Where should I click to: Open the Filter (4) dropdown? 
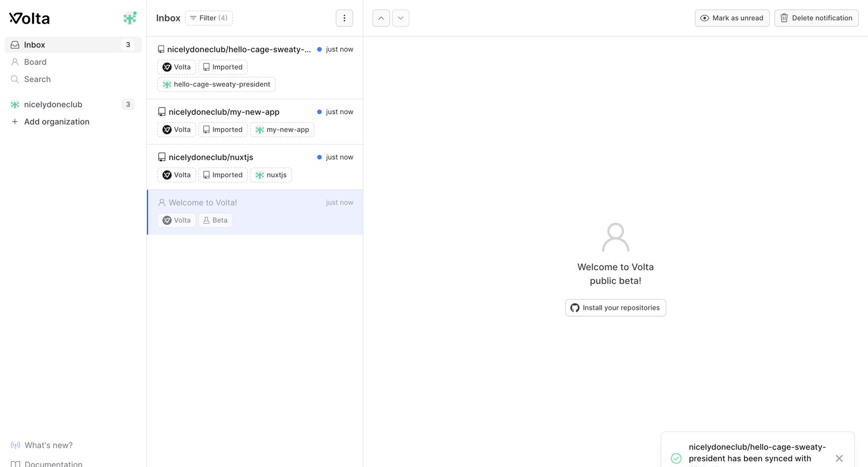click(x=209, y=18)
